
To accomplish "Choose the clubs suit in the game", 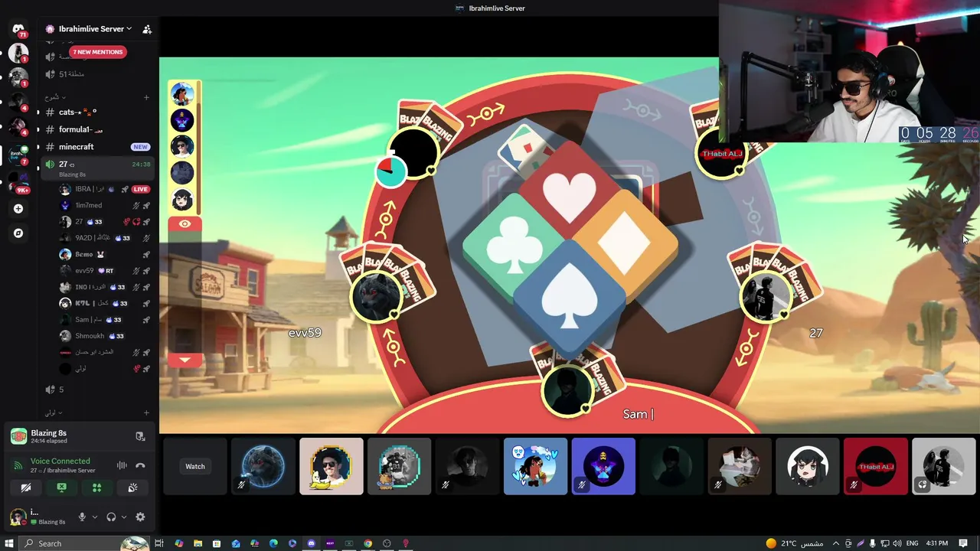I will [514, 249].
